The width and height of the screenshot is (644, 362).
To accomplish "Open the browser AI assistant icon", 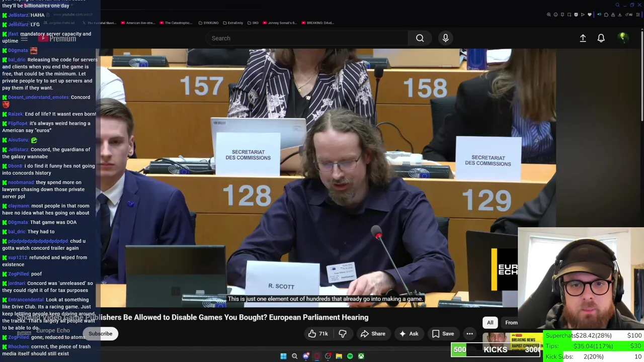I will click(628, 15).
